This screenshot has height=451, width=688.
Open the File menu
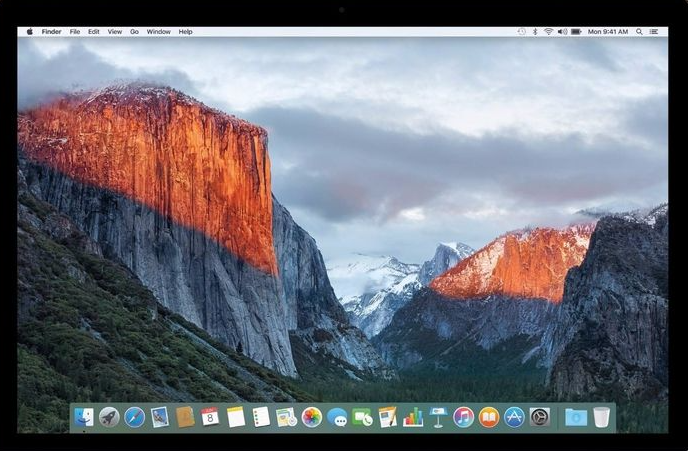[75, 32]
